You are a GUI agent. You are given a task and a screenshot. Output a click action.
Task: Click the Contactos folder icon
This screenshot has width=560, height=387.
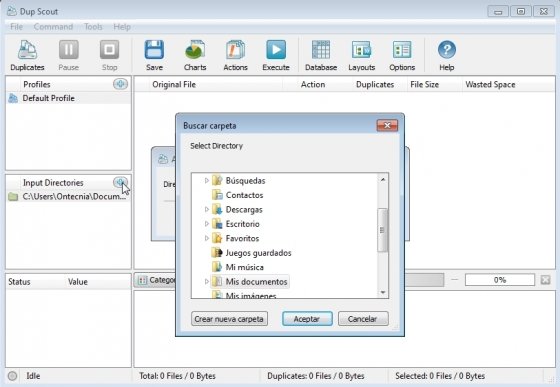(x=217, y=195)
